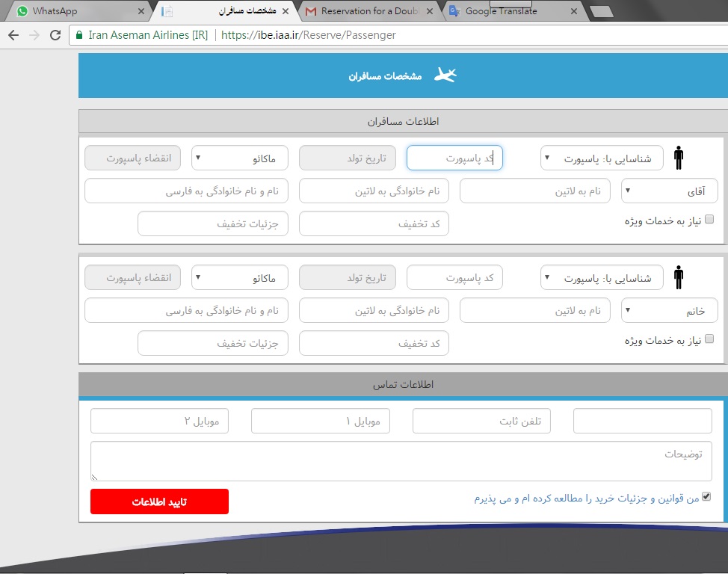Click first passenger's نام به لاتین field
The image size is (728, 574).
pyautogui.click(x=535, y=191)
